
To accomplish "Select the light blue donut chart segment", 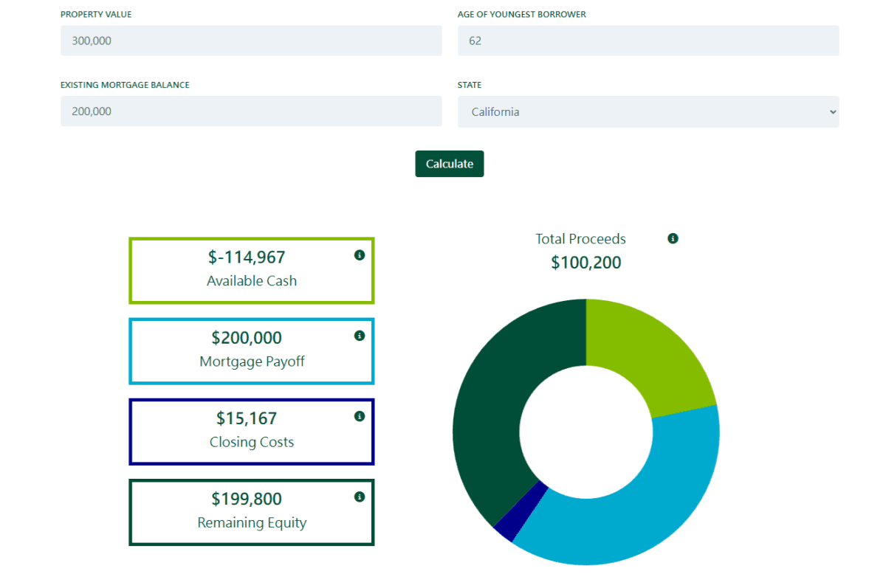I will [635, 502].
